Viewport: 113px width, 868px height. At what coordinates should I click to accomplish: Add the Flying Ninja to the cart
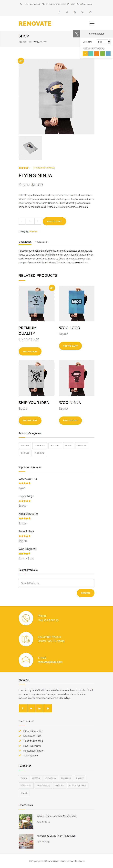pos(54,221)
